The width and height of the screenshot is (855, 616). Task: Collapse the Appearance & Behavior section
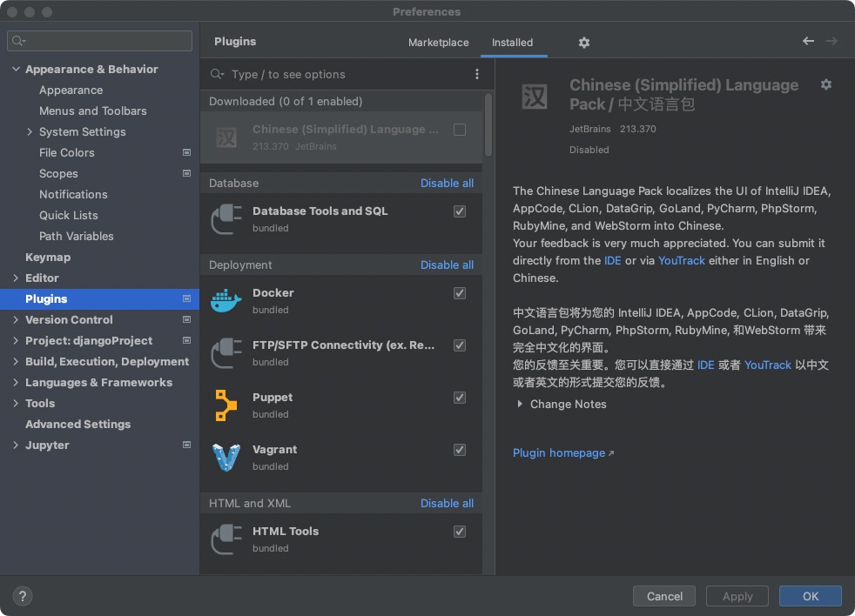pyautogui.click(x=16, y=70)
